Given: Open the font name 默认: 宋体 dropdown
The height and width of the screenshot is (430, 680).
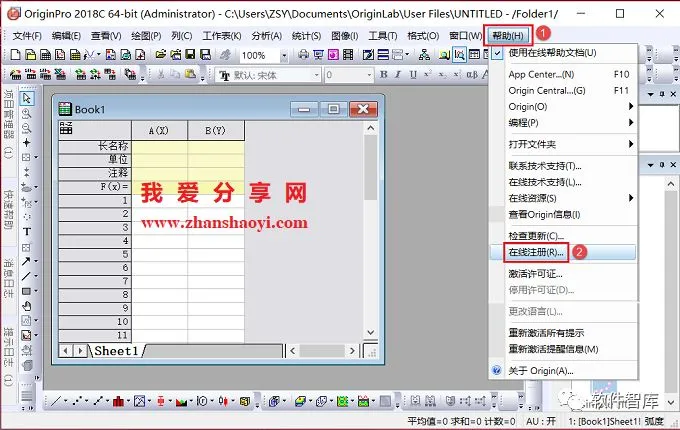Looking at the screenshot, I should [x=317, y=75].
